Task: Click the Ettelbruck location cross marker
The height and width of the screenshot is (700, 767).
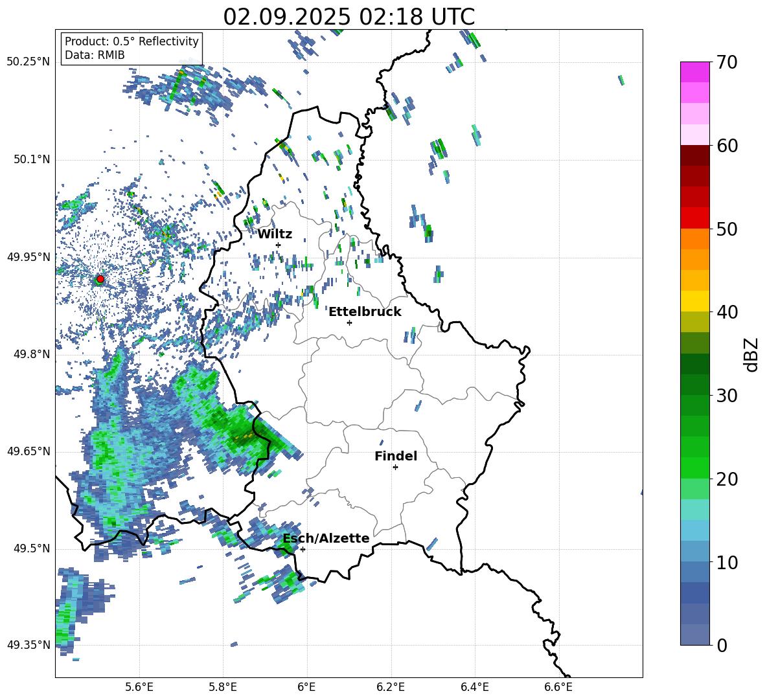Action: coord(349,322)
